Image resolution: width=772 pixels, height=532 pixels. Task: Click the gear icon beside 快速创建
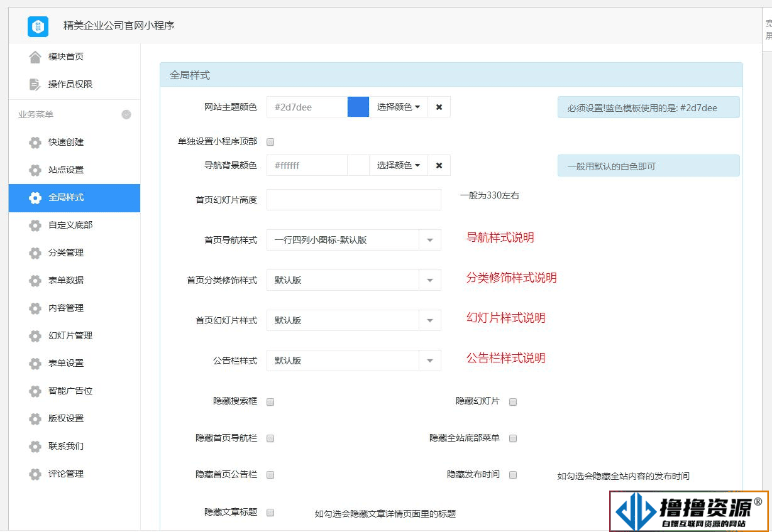(35, 142)
